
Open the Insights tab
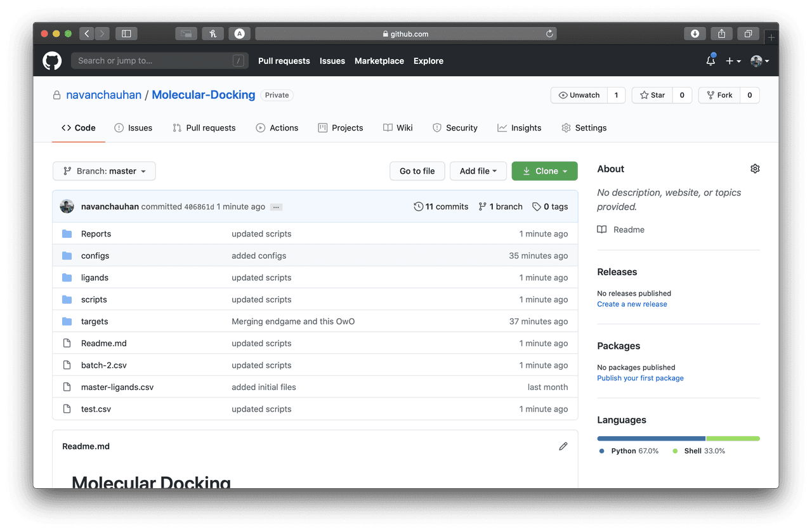point(520,128)
